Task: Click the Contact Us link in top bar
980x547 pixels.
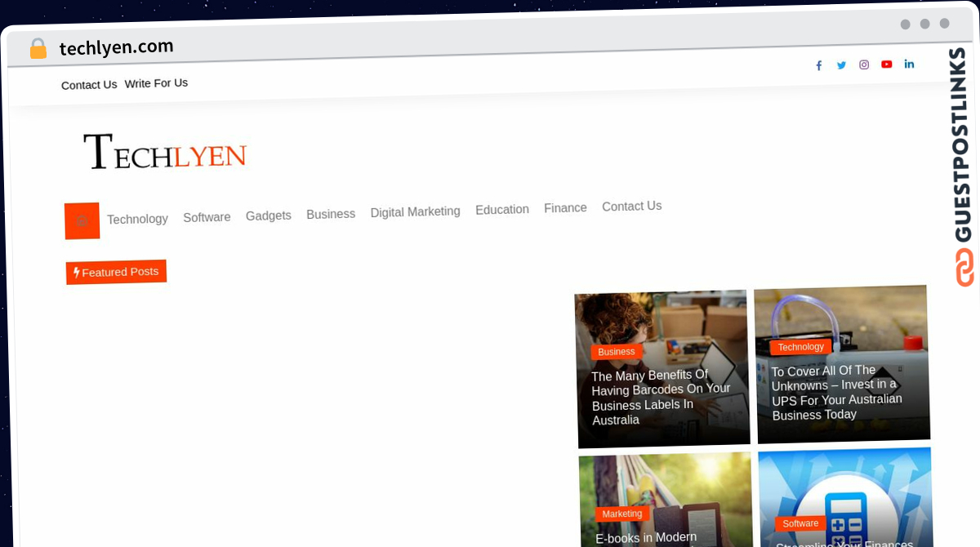Action: pyautogui.click(x=89, y=85)
